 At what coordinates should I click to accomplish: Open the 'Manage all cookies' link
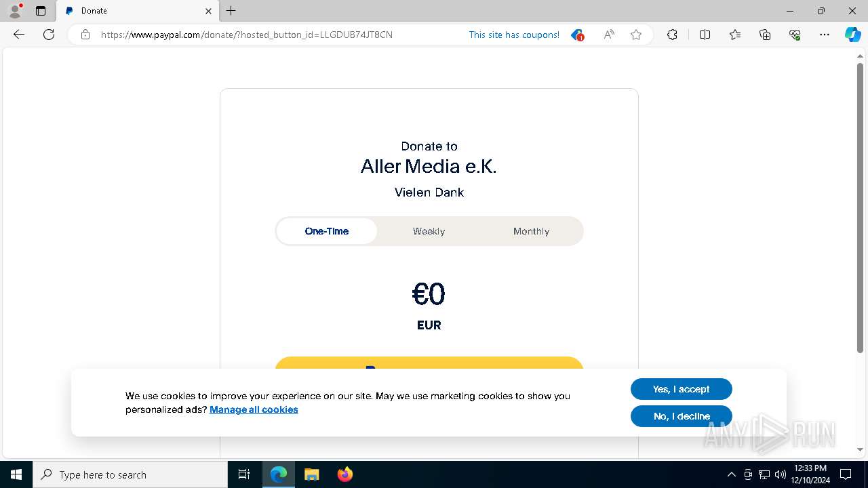[254, 409]
